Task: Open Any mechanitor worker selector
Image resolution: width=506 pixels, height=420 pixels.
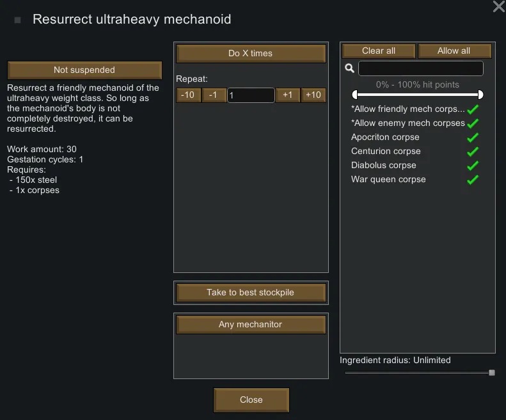Action: [251, 325]
